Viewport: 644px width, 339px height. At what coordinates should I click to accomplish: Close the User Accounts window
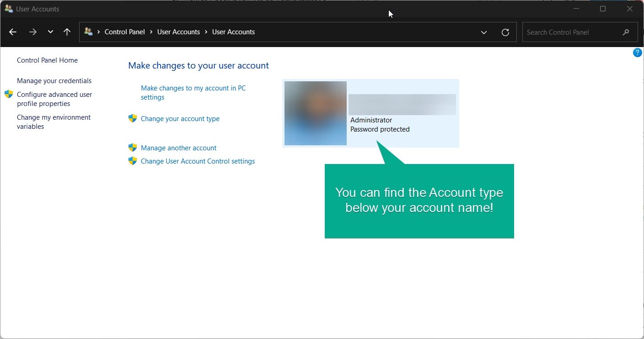(630, 9)
